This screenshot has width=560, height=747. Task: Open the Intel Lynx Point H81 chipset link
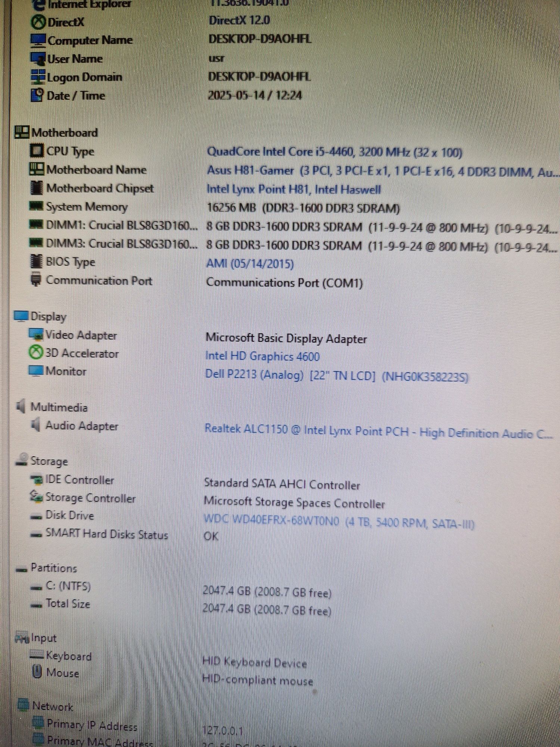[x=294, y=189]
